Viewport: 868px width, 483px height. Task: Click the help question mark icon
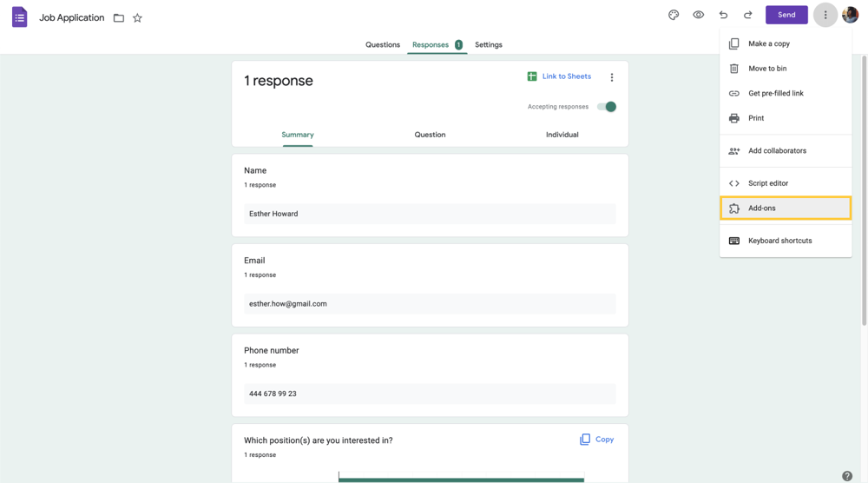[847, 476]
